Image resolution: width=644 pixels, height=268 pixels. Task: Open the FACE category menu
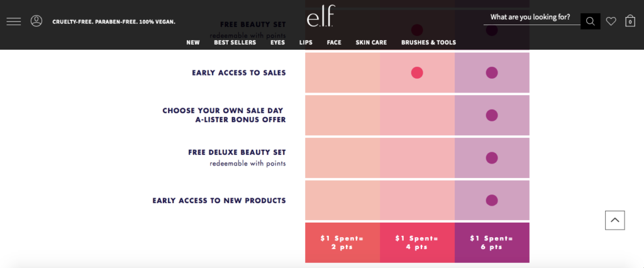334,42
